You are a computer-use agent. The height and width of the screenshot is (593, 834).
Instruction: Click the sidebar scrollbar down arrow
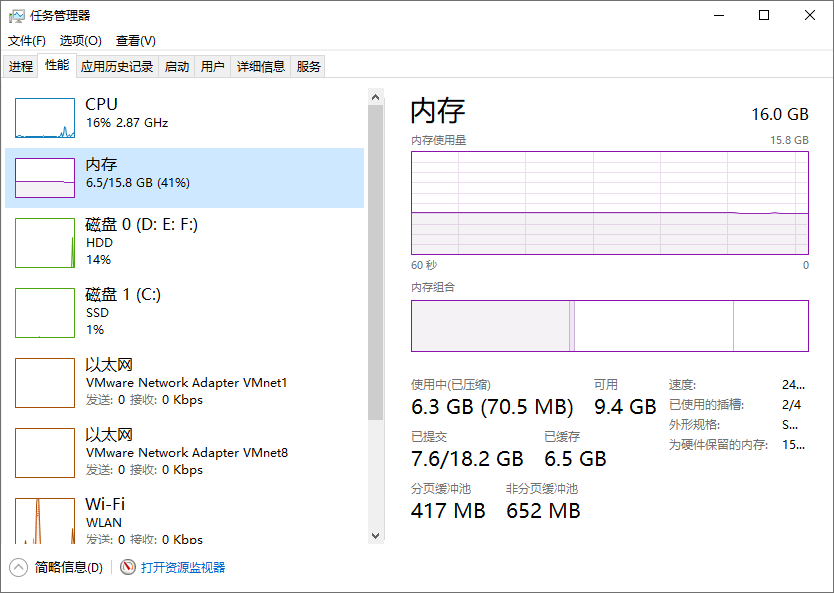click(376, 536)
